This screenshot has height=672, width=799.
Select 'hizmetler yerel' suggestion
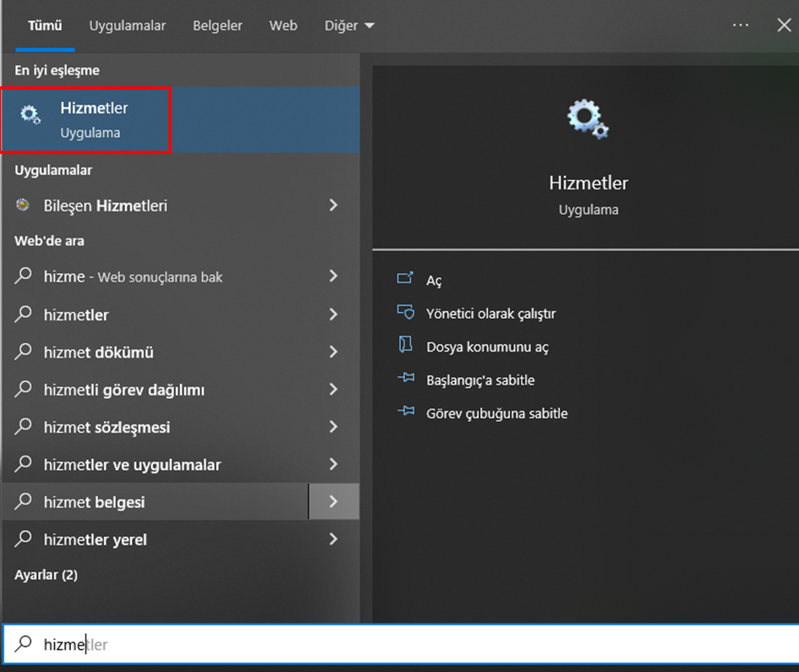click(x=155, y=539)
